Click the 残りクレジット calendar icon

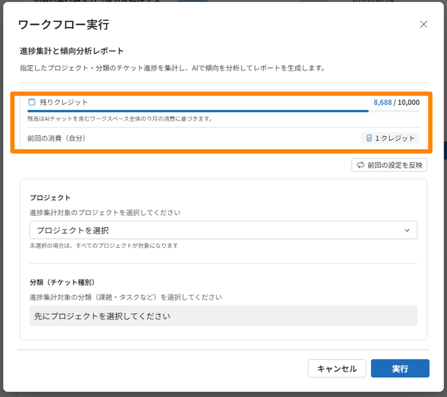pos(32,102)
